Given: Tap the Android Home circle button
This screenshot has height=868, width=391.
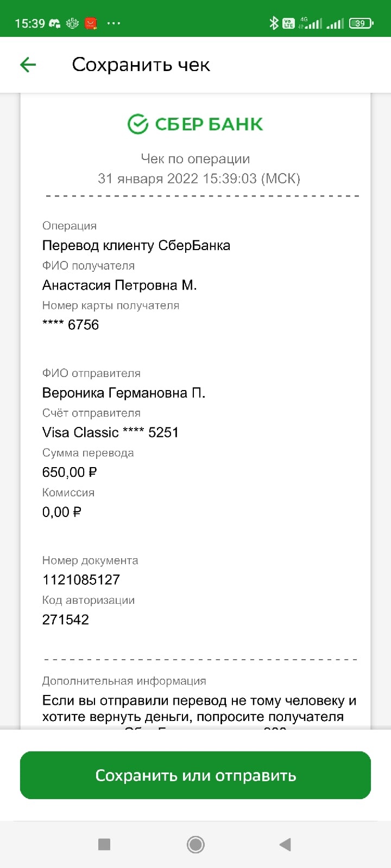Looking at the screenshot, I should [x=195, y=844].
